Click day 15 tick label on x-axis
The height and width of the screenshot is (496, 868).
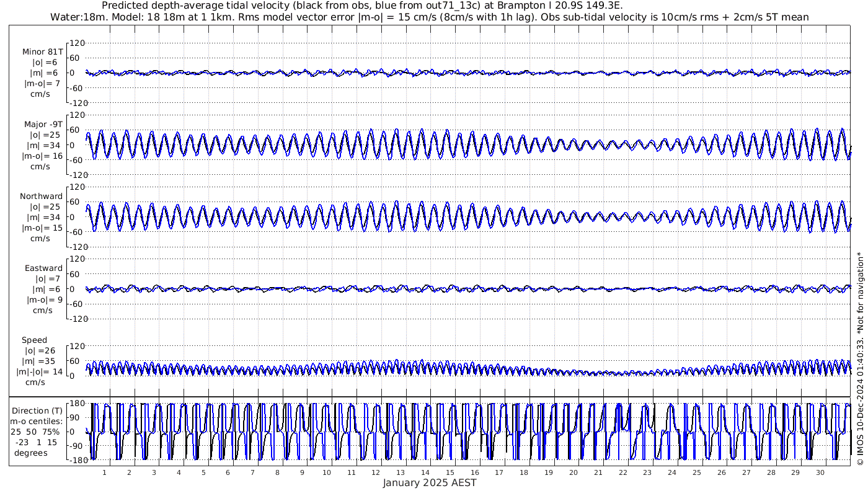pos(449,473)
